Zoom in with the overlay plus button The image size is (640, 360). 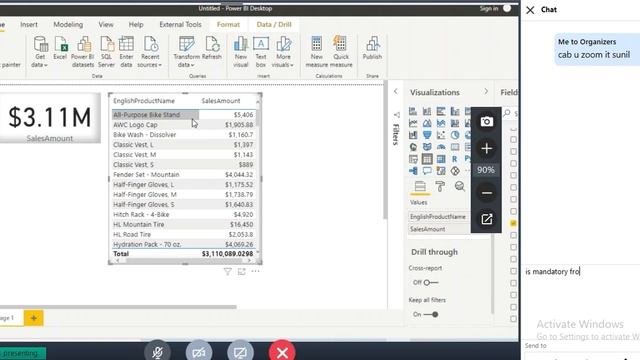(486, 148)
